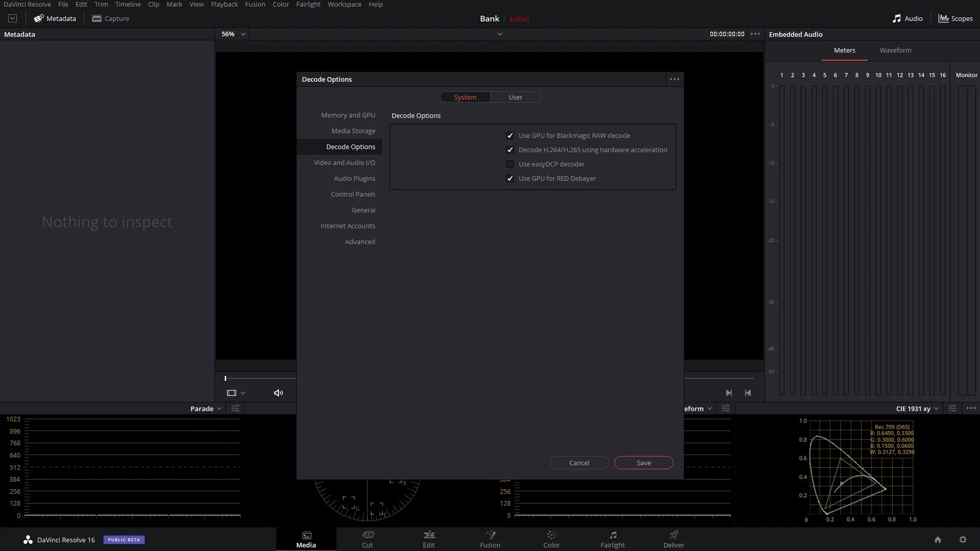The image size is (980, 551).
Task: Select the User preferences toggle
Action: click(515, 97)
